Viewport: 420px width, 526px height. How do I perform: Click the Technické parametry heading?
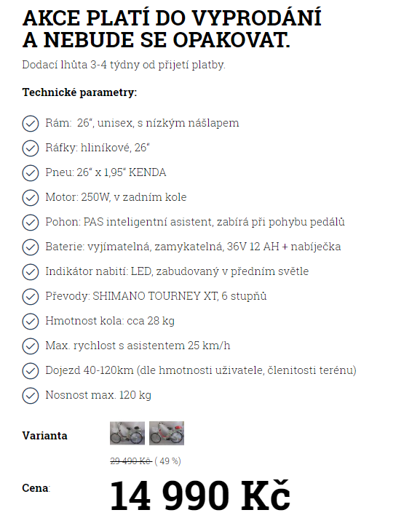click(x=79, y=92)
